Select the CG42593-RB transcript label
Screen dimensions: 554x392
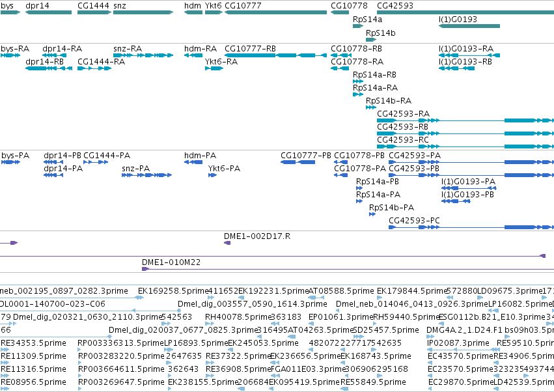[x=403, y=127]
